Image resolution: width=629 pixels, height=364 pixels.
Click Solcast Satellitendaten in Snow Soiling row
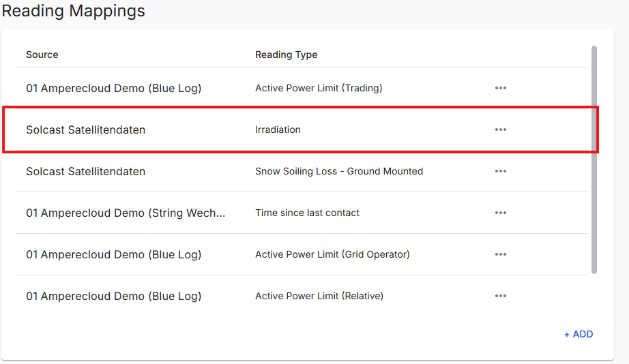[x=85, y=171]
